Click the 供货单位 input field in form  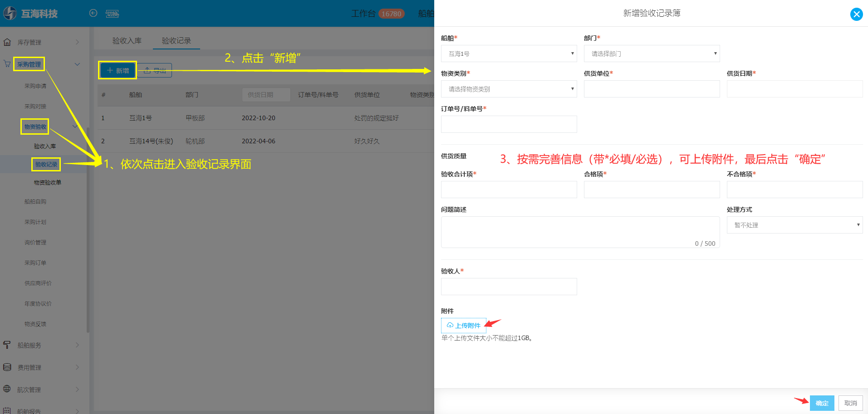point(652,89)
